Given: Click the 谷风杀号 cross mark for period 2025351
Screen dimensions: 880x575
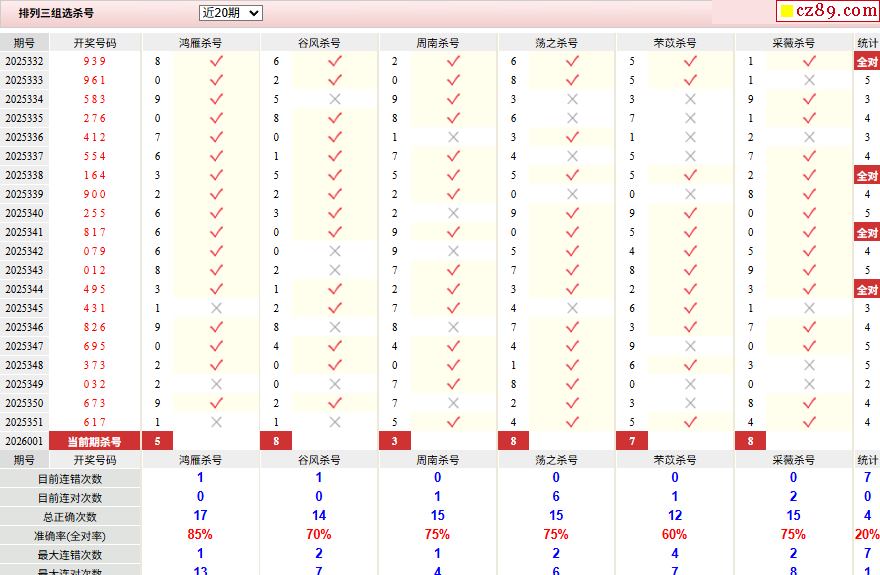Looking at the screenshot, I should (x=335, y=422).
